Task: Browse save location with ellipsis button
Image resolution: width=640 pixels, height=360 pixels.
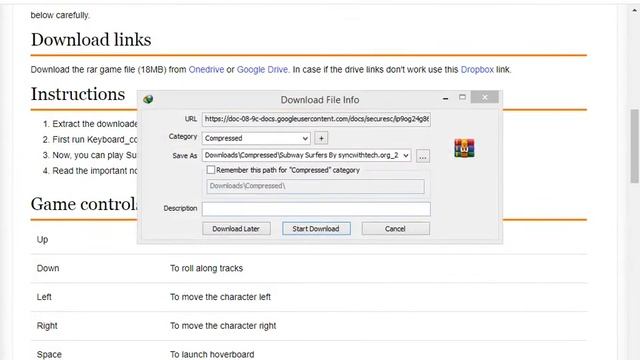Action: click(x=423, y=156)
